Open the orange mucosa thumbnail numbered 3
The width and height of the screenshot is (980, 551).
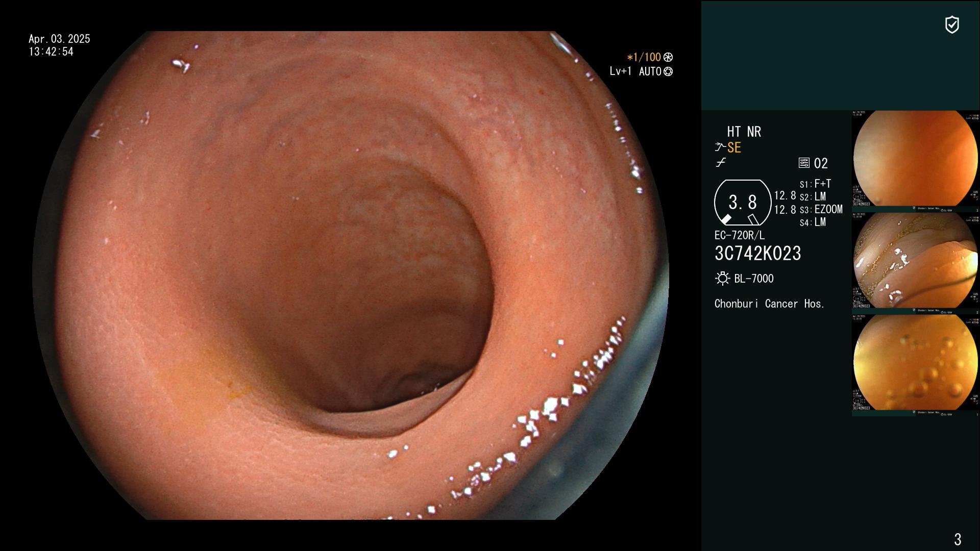click(x=916, y=159)
